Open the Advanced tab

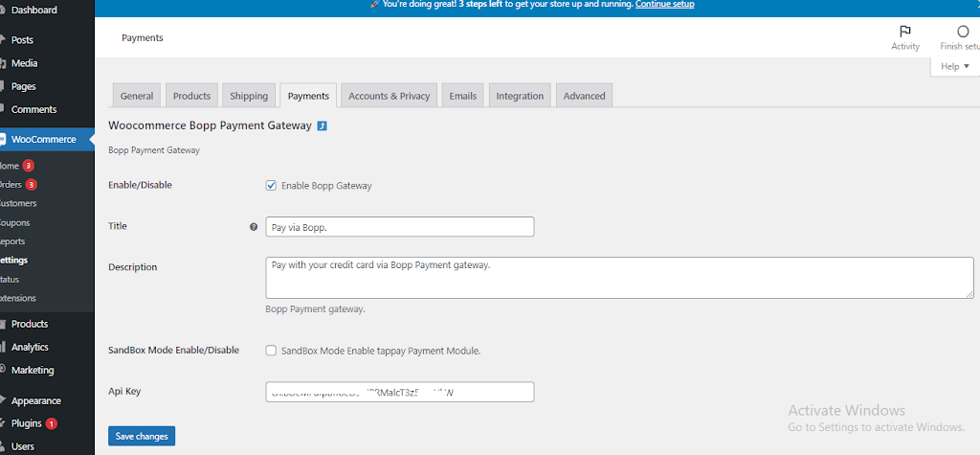click(585, 95)
